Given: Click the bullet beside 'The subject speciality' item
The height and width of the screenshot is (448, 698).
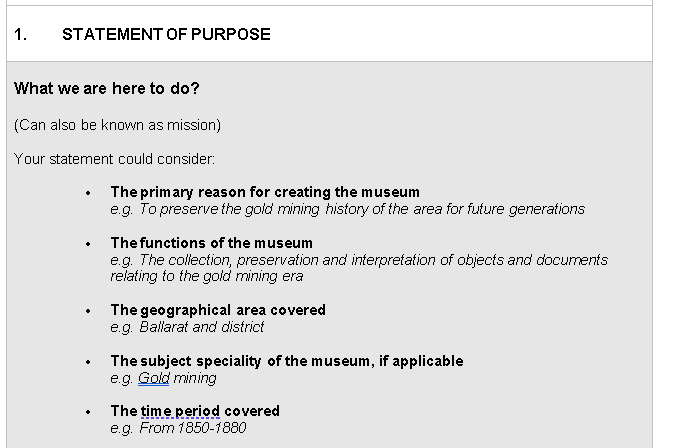Looking at the screenshot, I should [89, 362].
